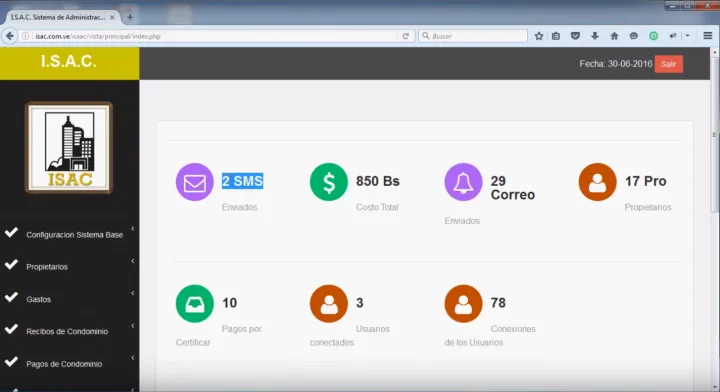Open the browser downloads arrow icon
This screenshot has height=392, width=720.
point(595,36)
